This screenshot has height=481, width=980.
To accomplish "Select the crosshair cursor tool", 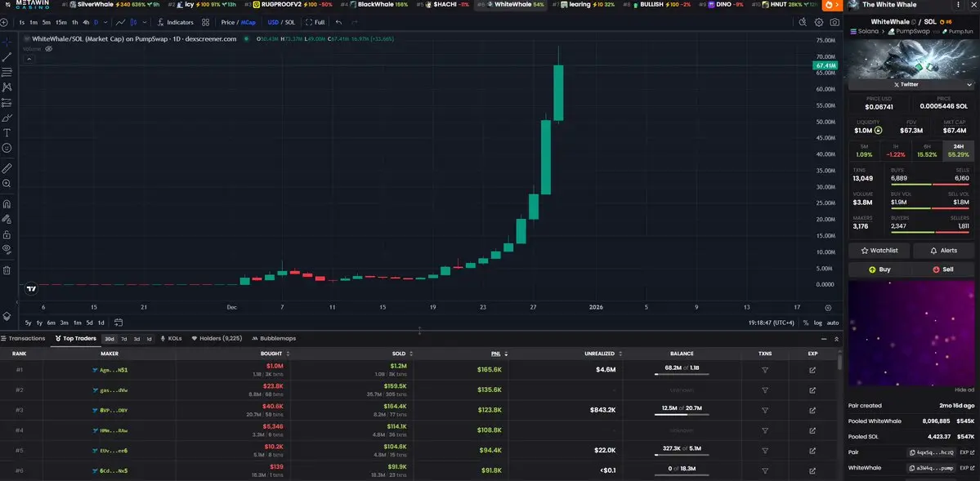I will pyautogui.click(x=7, y=42).
